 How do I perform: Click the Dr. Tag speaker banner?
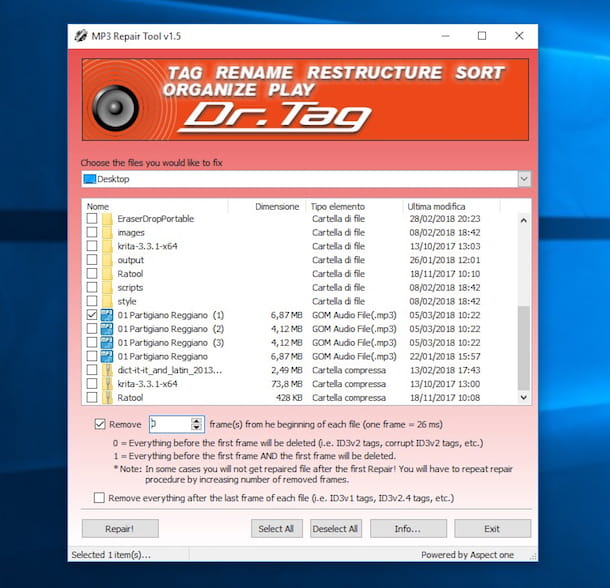pos(305,100)
